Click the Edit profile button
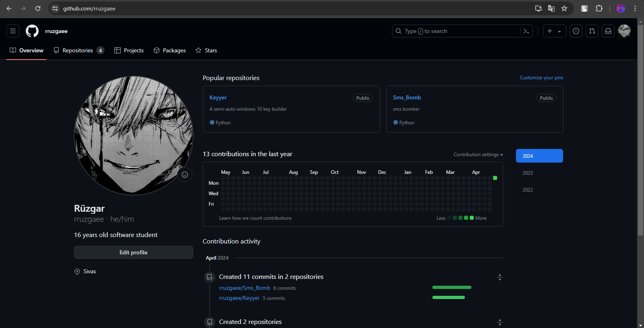Viewport: 644px width, 328px height. 134,252
